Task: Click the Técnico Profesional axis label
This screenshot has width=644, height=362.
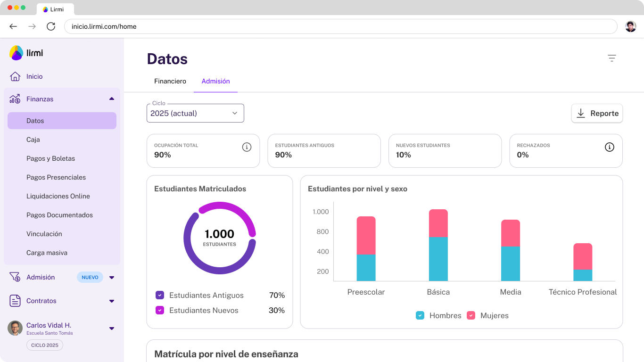Action: click(x=583, y=292)
